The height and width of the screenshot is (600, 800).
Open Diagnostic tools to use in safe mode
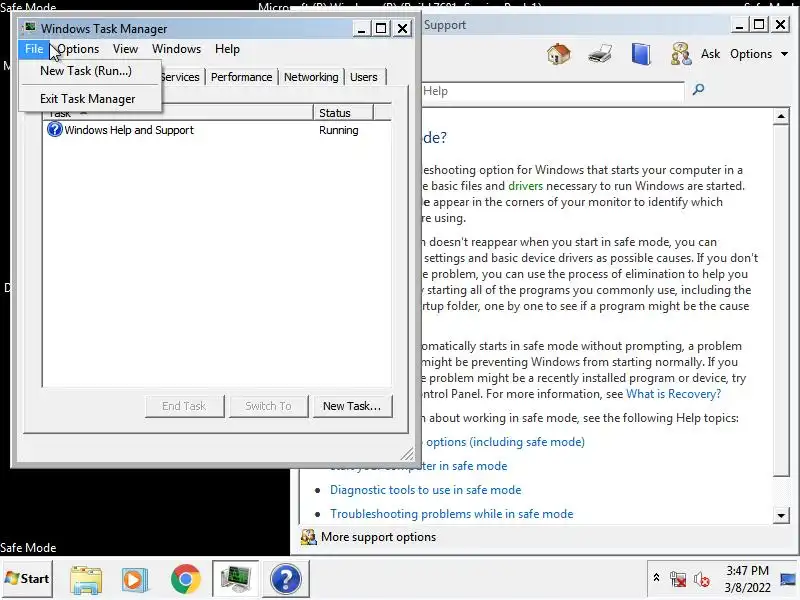(x=426, y=490)
